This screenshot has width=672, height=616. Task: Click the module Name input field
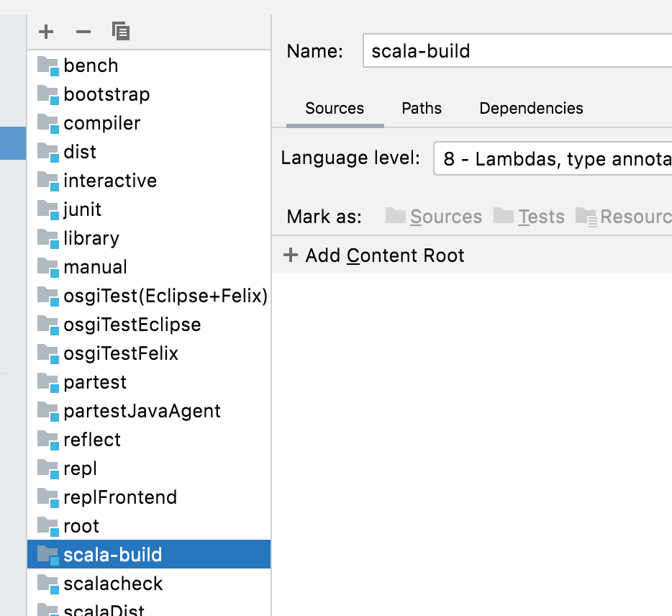pos(517,50)
